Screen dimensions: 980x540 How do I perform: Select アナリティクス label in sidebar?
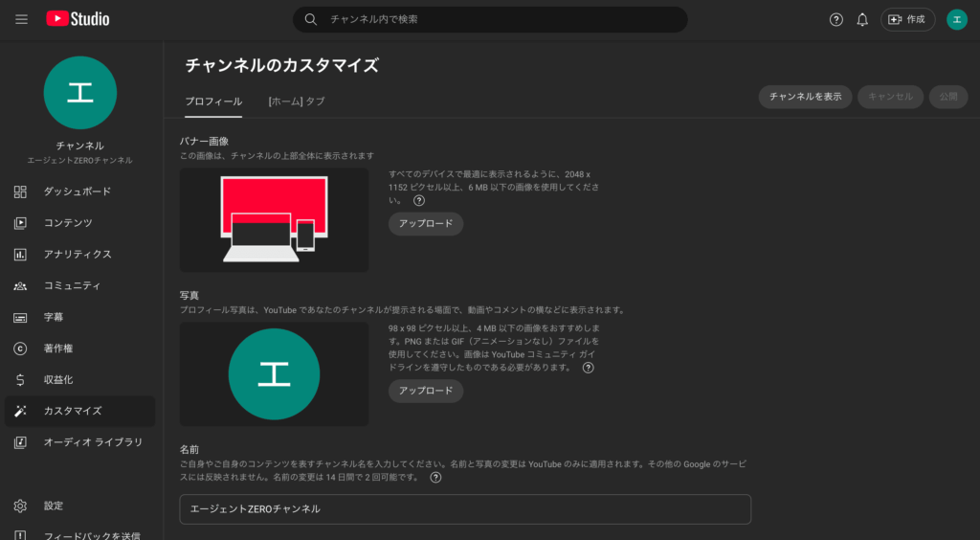click(78, 255)
